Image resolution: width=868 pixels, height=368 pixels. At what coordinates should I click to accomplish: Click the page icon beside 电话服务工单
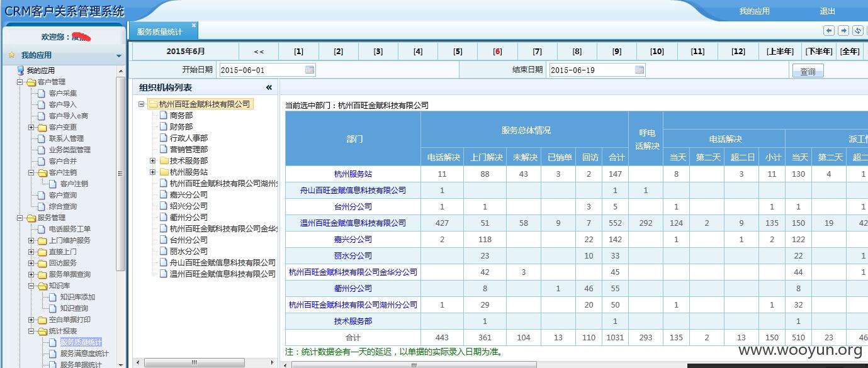[42, 229]
